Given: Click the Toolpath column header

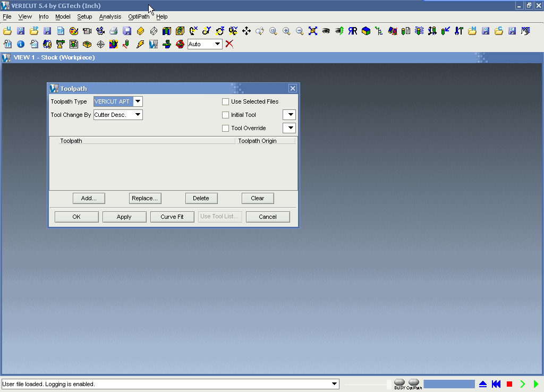Looking at the screenshot, I should click(x=147, y=141).
